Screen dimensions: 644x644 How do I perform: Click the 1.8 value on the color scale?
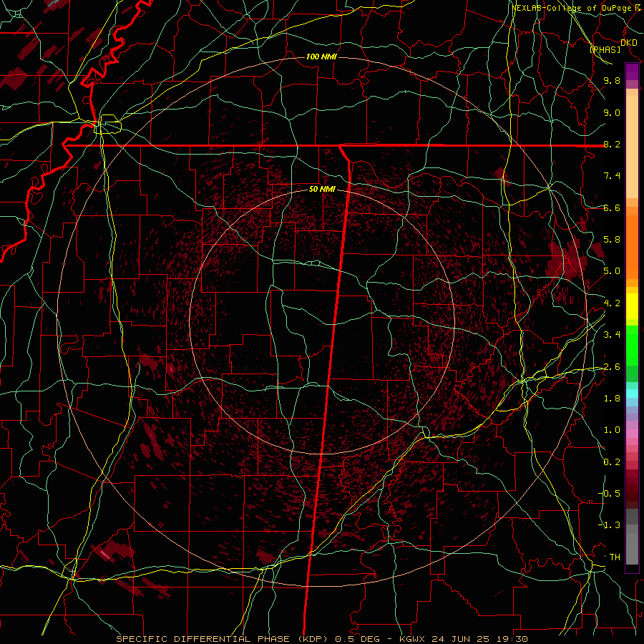[612, 399]
